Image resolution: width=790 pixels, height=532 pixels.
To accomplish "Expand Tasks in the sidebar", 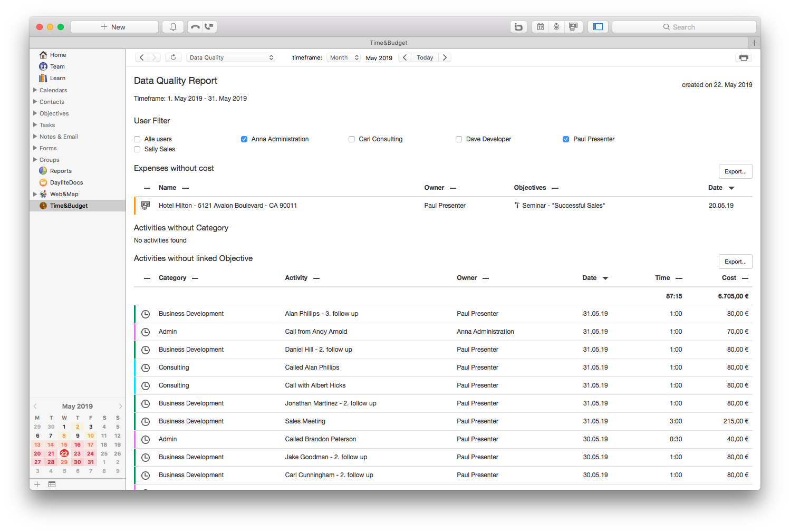I will pyautogui.click(x=35, y=125).
